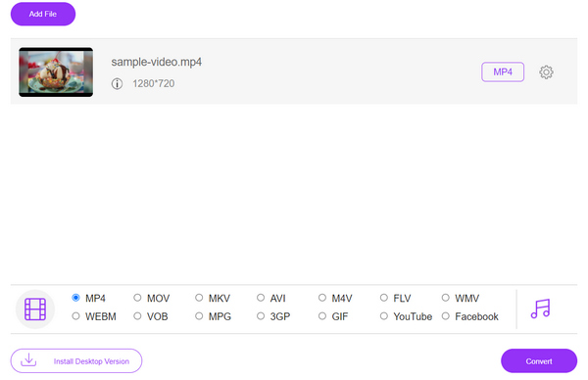
Task: Select the MOV format radio button
Action: pos(137,298)
